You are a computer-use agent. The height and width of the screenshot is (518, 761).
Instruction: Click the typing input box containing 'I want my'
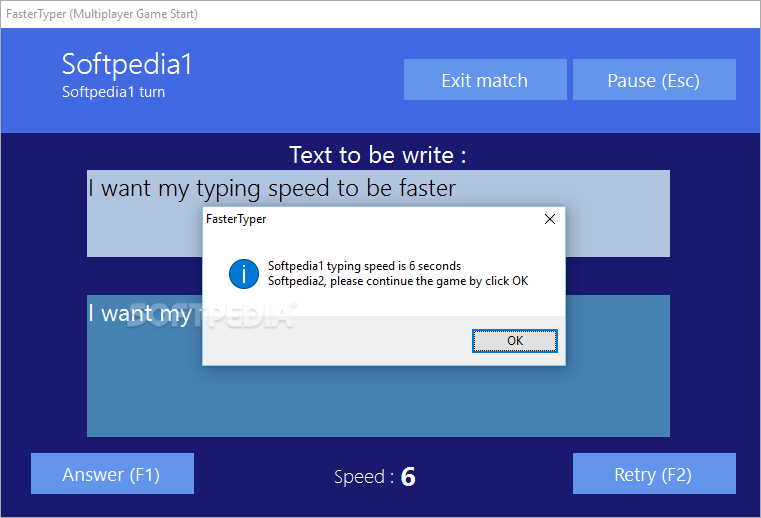(x=378, y=366)
